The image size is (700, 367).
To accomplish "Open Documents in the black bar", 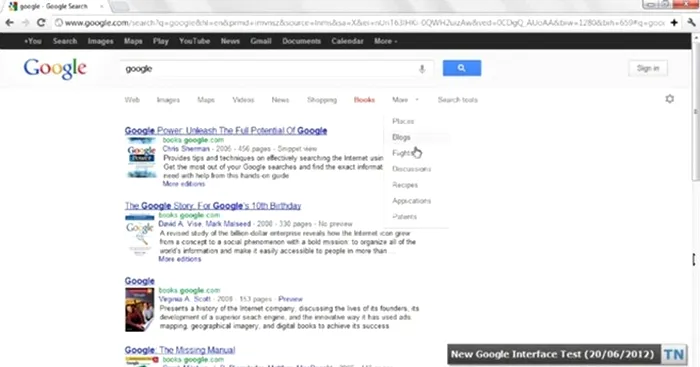I will [x=301, y=41].
